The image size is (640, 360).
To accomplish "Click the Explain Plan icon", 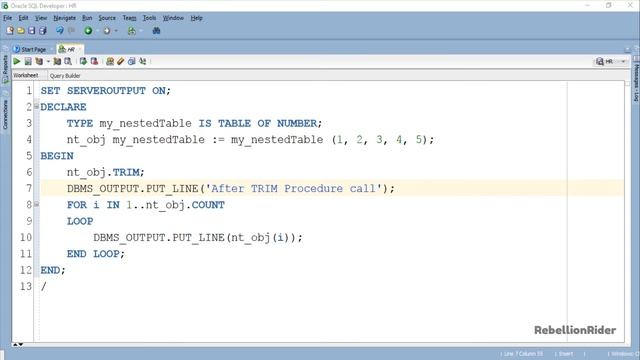I will pos(39,61).
